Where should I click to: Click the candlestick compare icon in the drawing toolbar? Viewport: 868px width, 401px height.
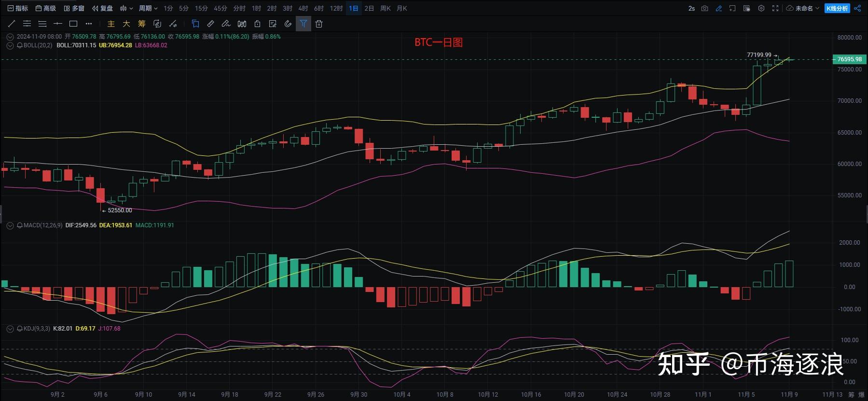click(x=242, y=24)
